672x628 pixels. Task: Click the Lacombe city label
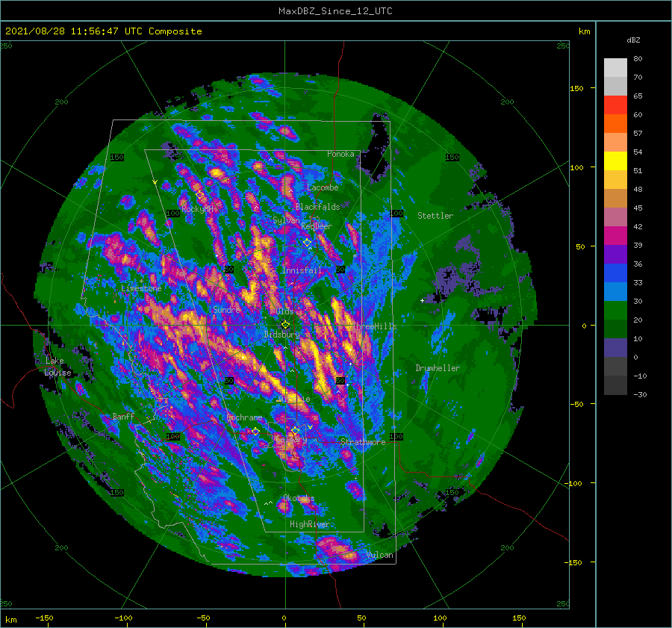[x=323, y=187]
